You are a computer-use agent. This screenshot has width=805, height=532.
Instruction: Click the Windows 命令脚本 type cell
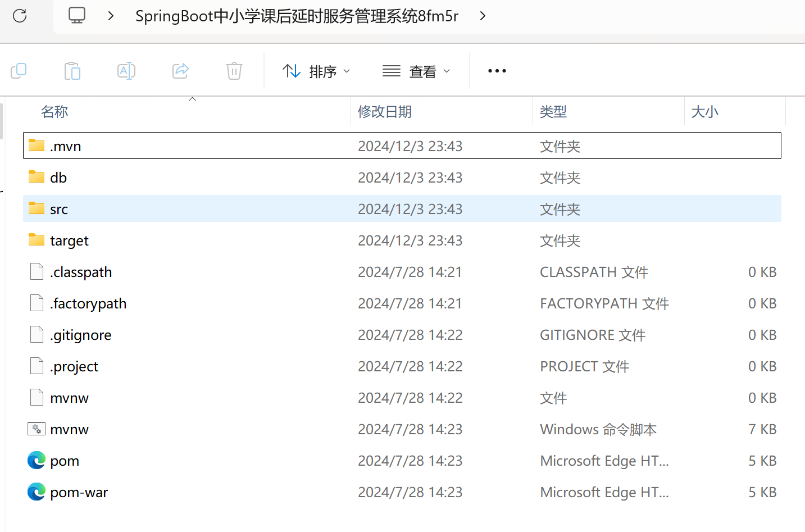(598, 430)
